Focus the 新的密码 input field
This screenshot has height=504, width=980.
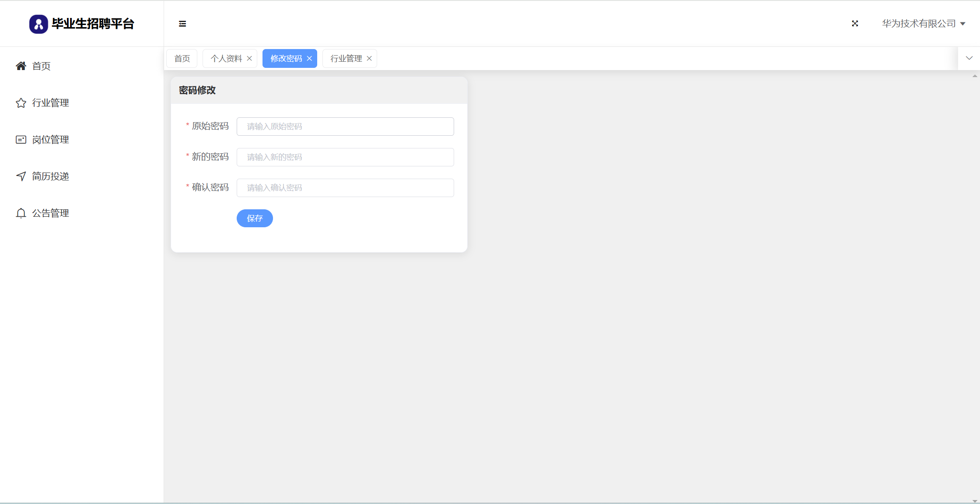click(345, 157)
